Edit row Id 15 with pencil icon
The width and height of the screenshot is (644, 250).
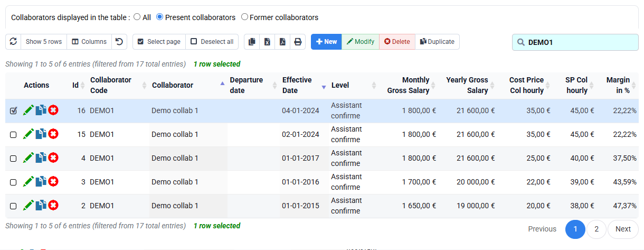29,134
